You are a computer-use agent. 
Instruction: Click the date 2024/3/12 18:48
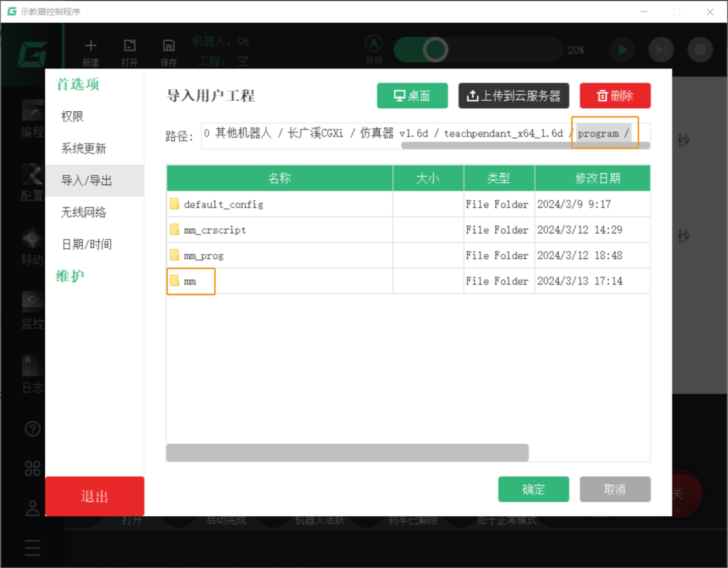(x=580, y=255)
